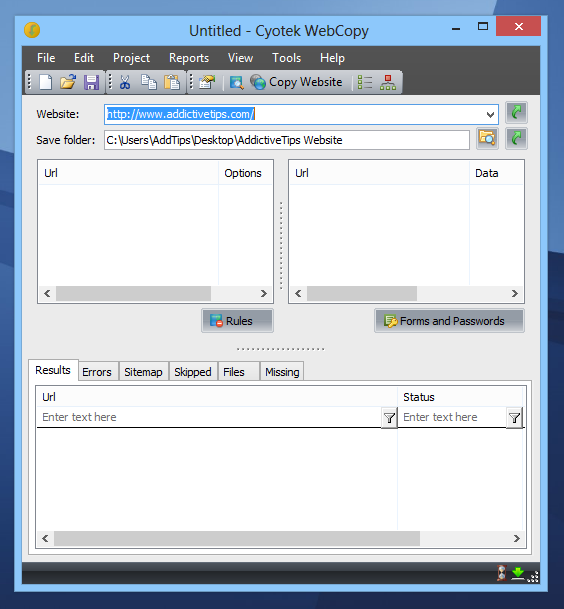Close the WebCopy window
This screenshot has height=609, width=564.
click(519, 26)
